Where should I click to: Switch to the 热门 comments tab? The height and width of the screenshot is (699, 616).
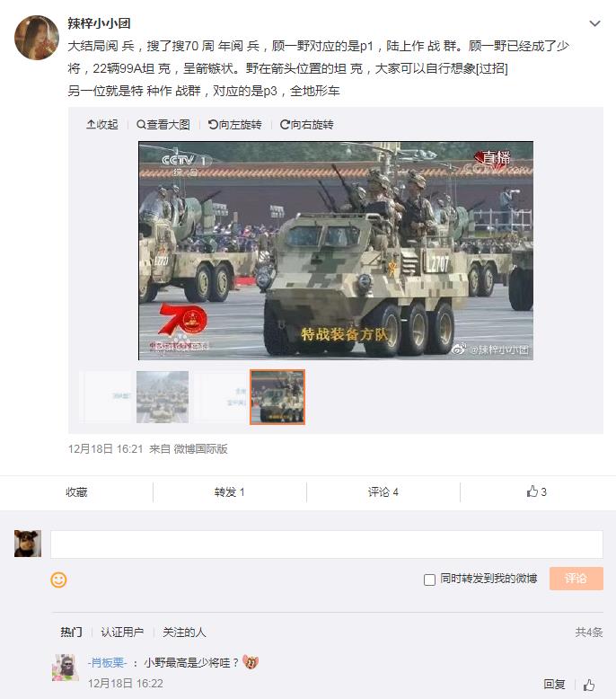click(71, 633)
